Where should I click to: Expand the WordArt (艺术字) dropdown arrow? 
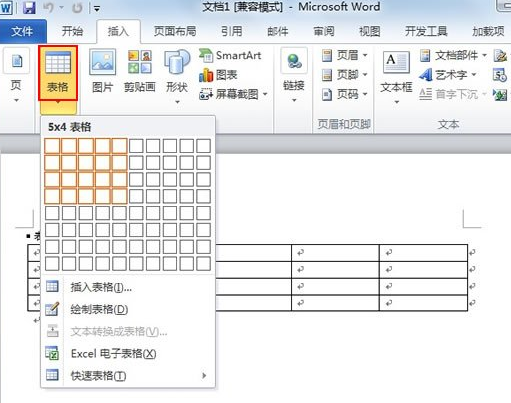click(474, 75)
